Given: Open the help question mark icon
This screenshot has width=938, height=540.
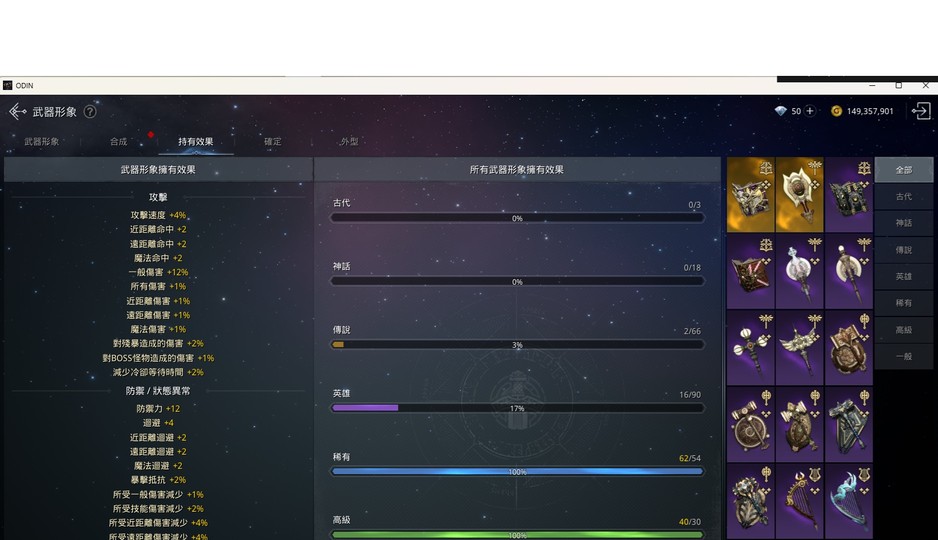Looking at the screenshot, I should [x=90, y=112].
